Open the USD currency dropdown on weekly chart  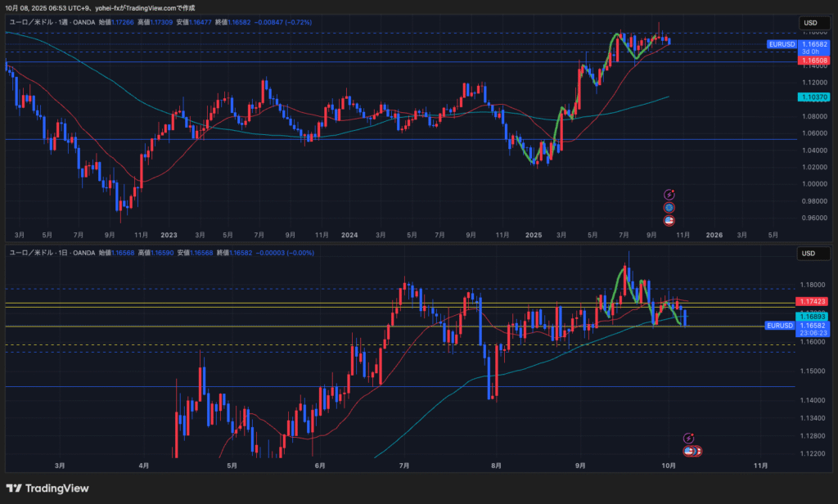[809, 23]
